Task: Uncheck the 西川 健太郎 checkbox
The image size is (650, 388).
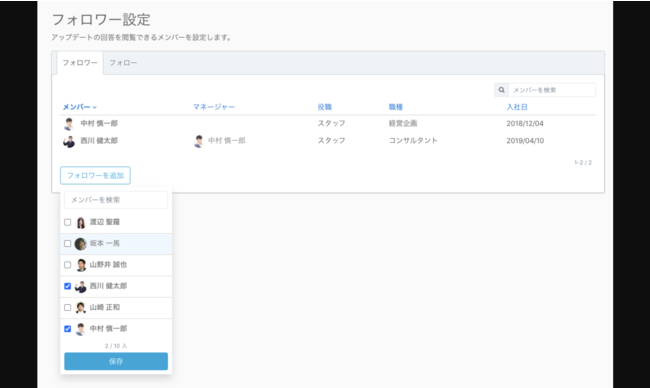Action: click(x=68, y=286)
